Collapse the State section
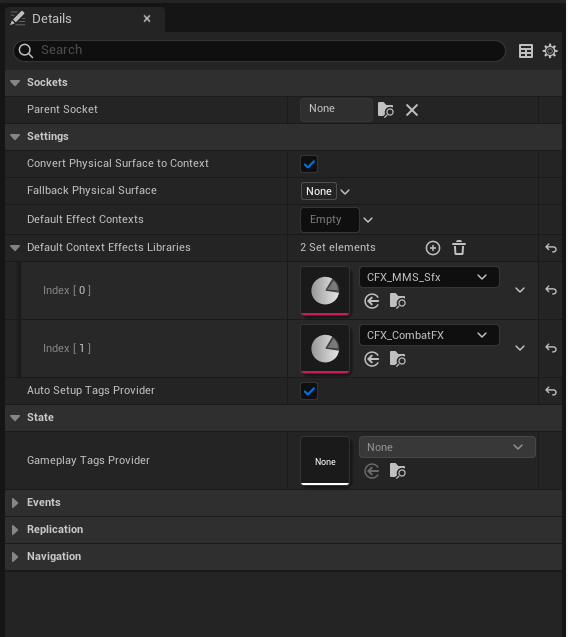The image size is (568, 637). coord(15,418)
